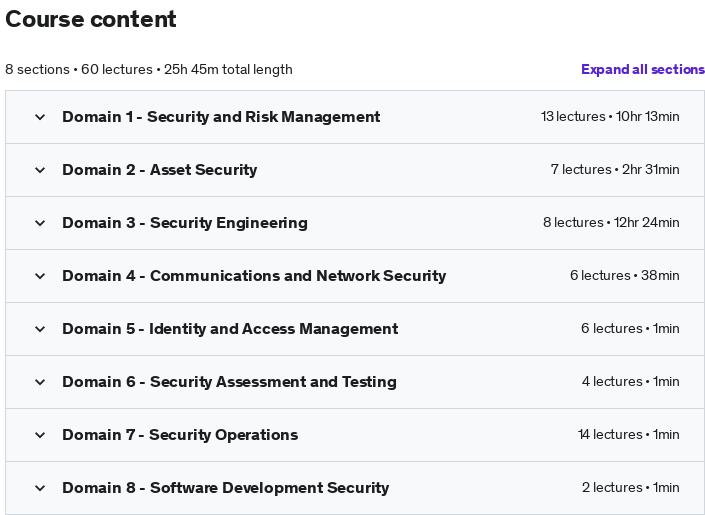
Task: Click the Course content heading
Action: (91, 19)
